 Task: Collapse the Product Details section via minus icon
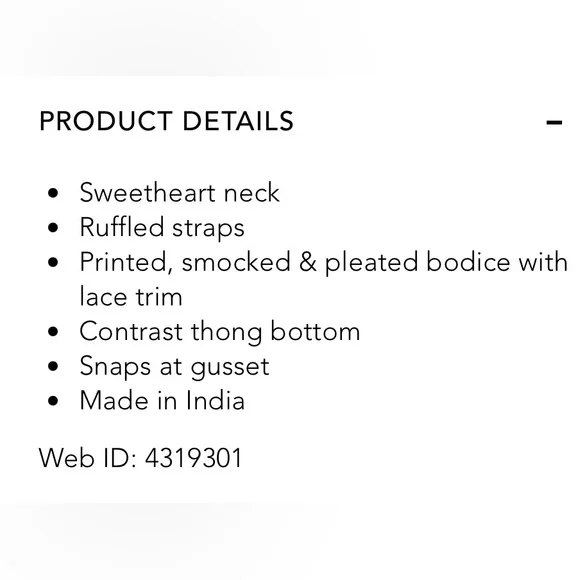pyautogui.click(x=554, y=122)
